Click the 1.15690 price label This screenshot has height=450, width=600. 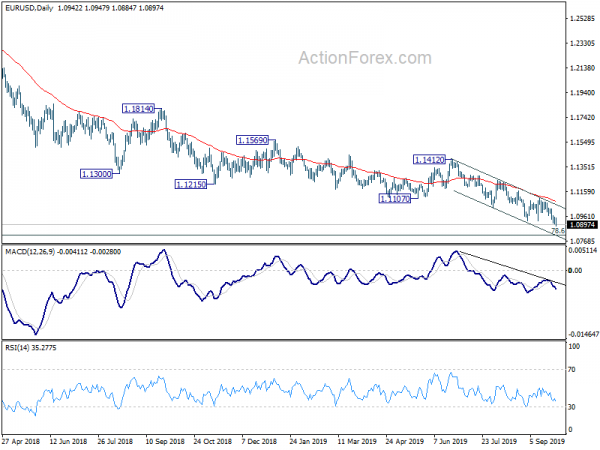pos(252,140)
